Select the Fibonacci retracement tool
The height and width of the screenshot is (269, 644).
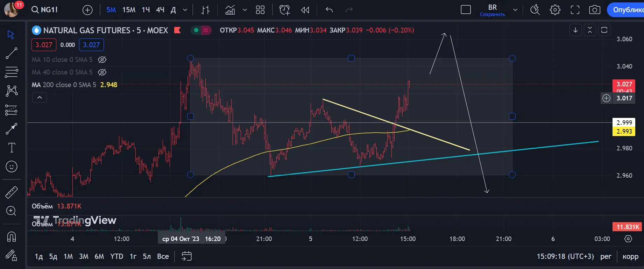coord(12,72)
